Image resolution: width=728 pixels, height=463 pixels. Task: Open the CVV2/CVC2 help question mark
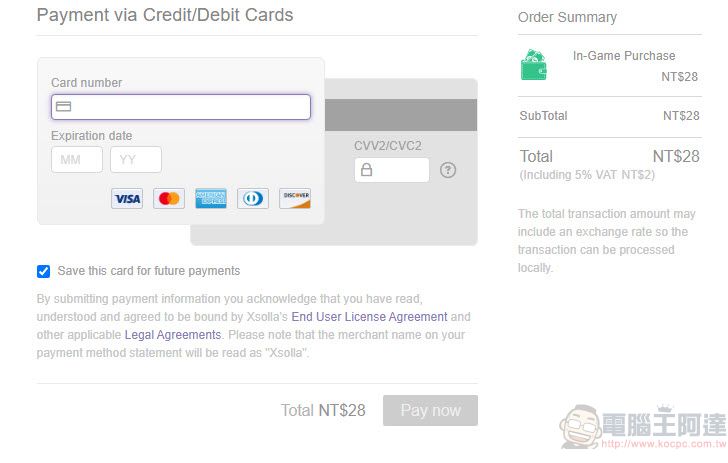(448, 170)
